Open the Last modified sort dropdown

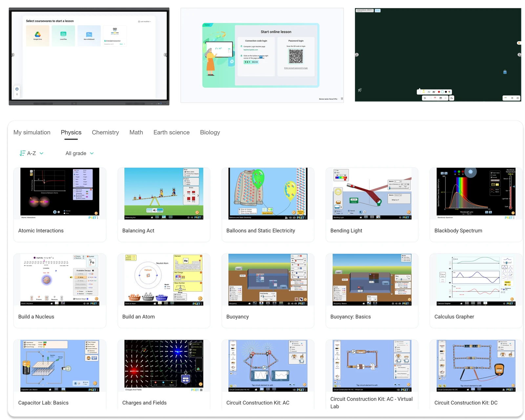pyautogui.click(x=144, y=22)
